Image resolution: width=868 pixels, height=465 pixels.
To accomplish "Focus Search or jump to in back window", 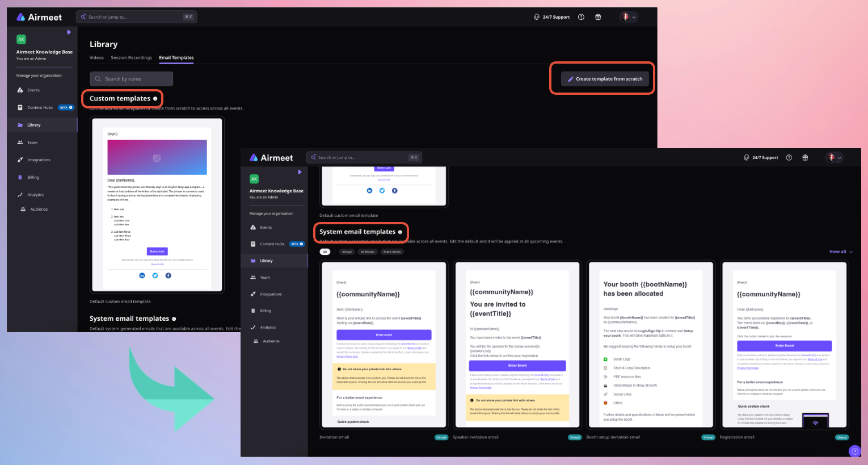I will pyautogui.click(x=136, y=17).
